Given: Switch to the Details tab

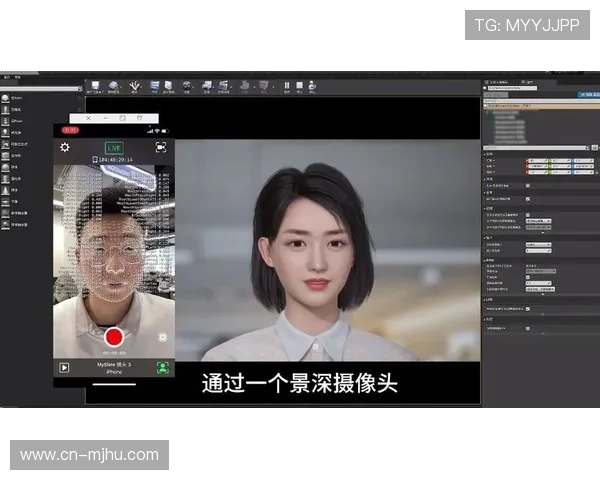Looking at the screenshot, I should tap(527, 82).
